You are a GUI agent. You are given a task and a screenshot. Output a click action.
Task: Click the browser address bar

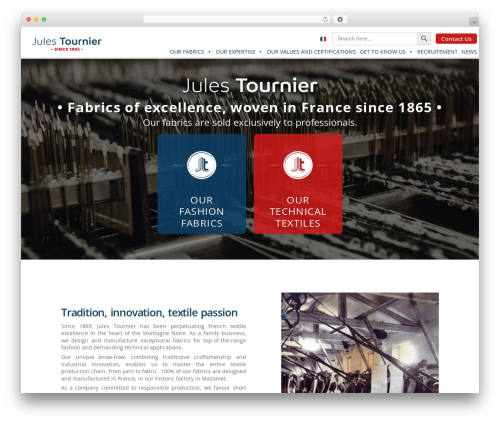point(237,19)
